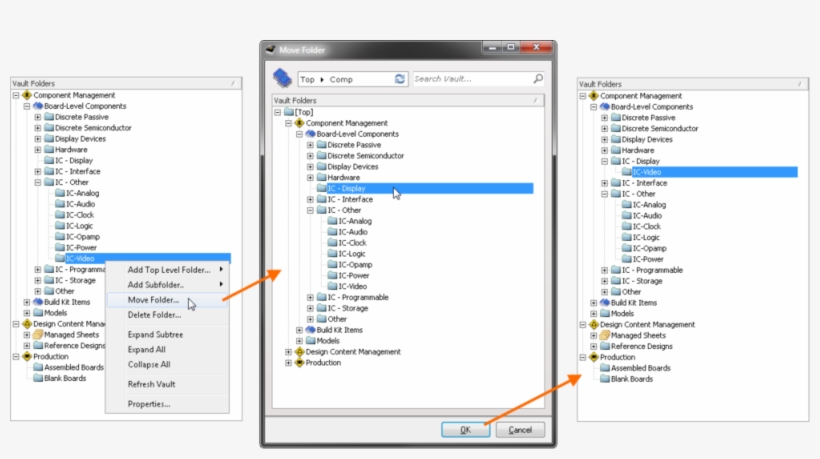Select IC - Programmable in right panel
820x459 pixels.
click(x=652, y=270)
